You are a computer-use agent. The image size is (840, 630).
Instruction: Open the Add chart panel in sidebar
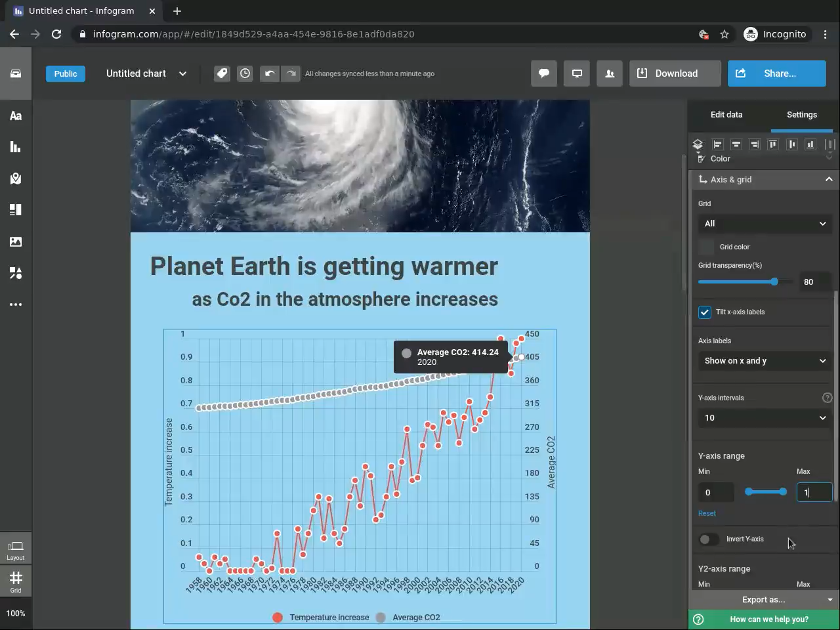(x=16, y=147)
